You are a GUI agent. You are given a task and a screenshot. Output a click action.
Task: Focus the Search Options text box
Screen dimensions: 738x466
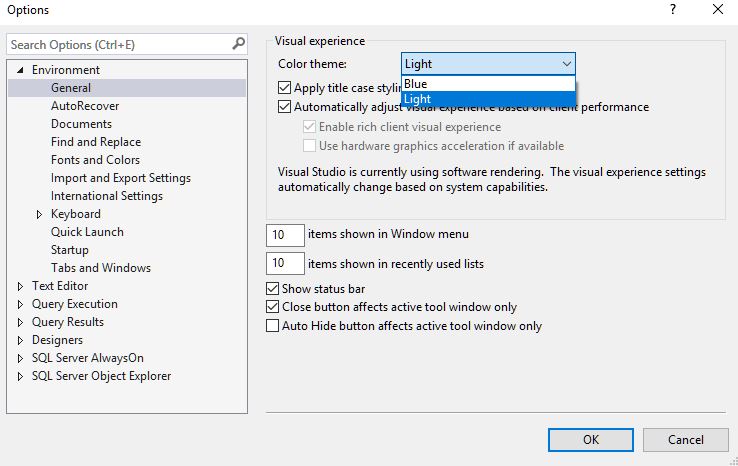tap(118, 44)
